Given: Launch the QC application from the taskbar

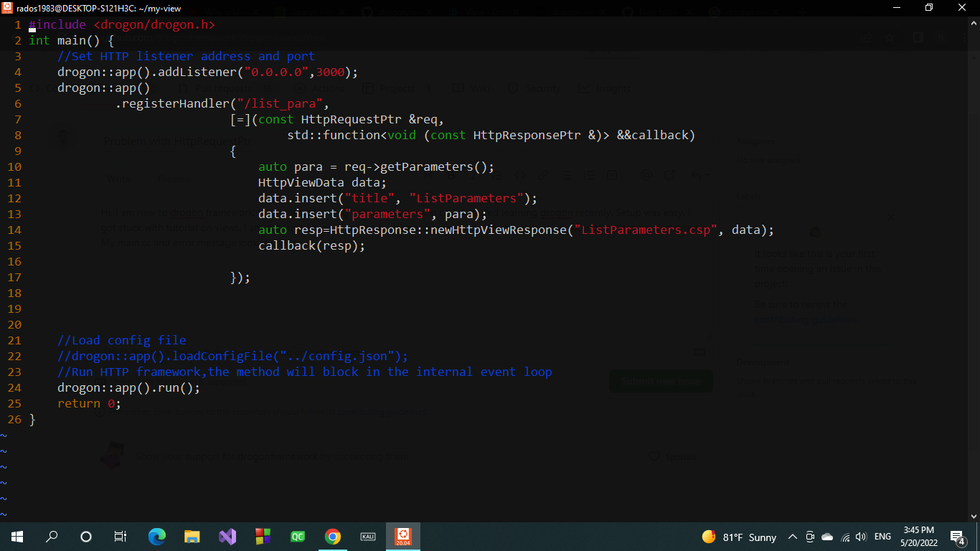Looking at the screenshot, I should pyautogui.click(x=297, y=537).
